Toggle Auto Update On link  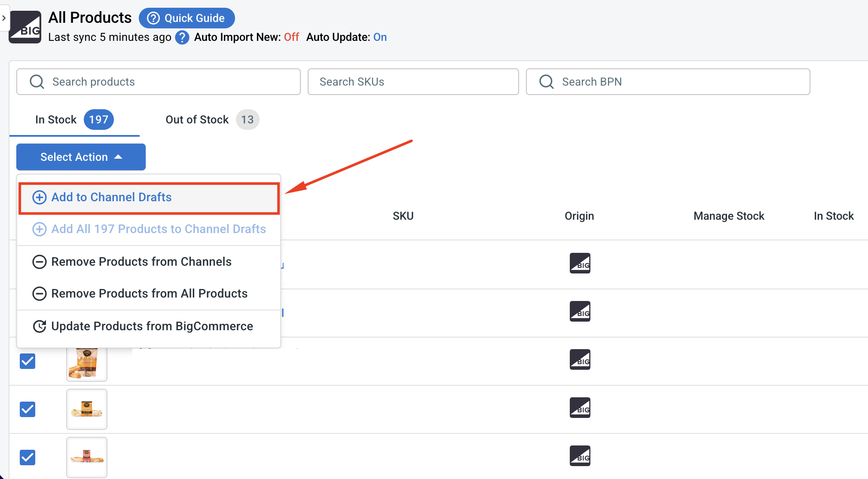[x=380, y=37]
